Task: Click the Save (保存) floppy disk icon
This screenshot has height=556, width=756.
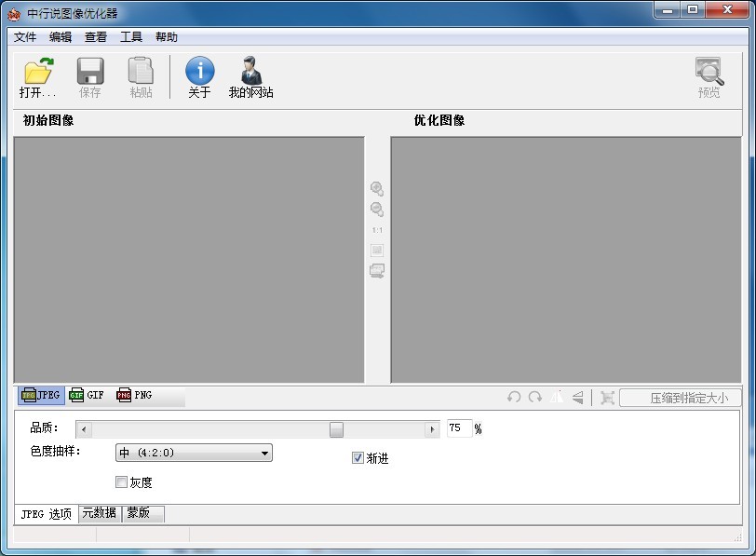Action: 90,72
